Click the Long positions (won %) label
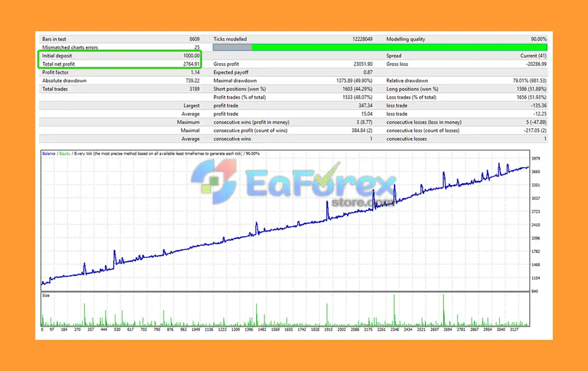The width and height of the screenshot is (588, 371). (x=413, y=89)
